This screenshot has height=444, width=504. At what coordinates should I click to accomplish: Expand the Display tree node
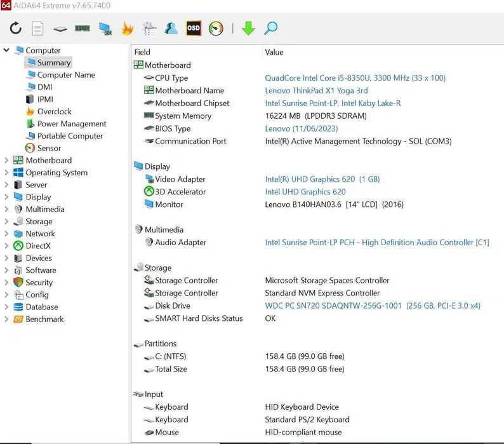click(x=6, y=197)
